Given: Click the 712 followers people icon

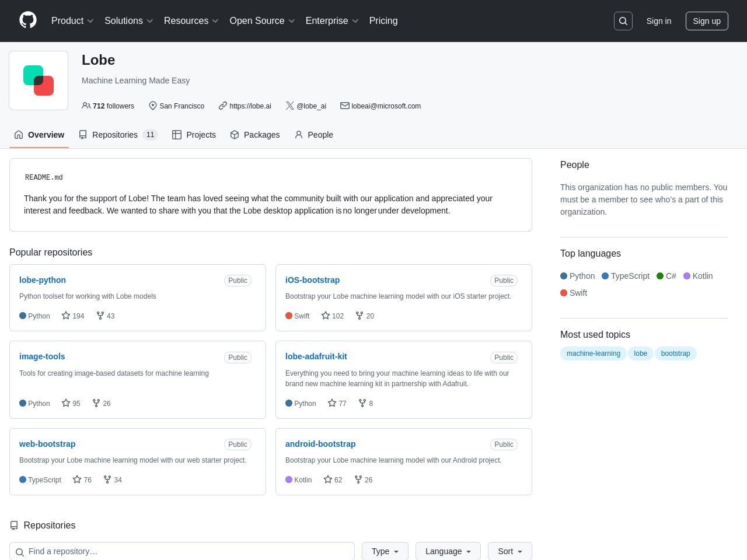Looking at the screenshot, I should (x=86, y=106).
